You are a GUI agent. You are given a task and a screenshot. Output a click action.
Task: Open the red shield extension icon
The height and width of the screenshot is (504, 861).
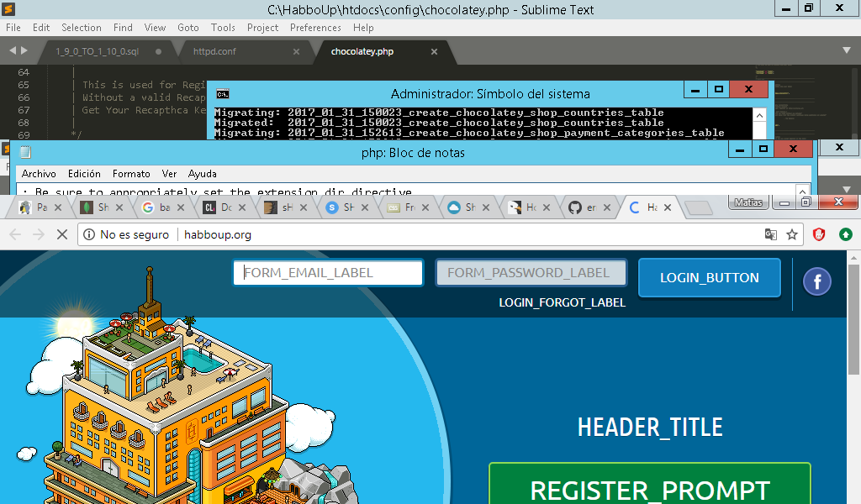point(819,234)
